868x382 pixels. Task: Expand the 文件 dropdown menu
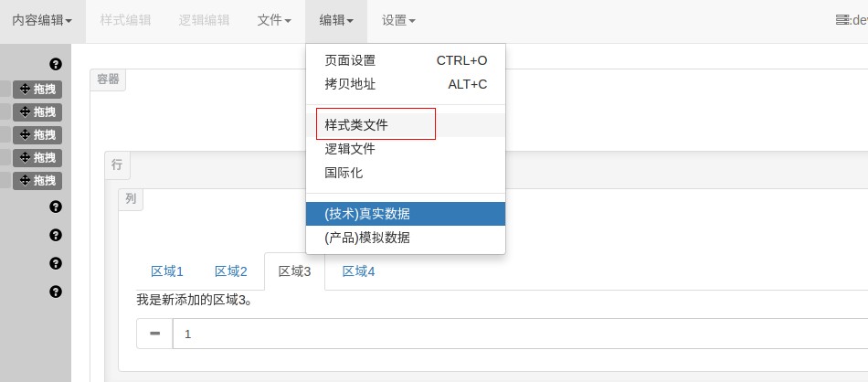pyautogui.click(x=274, y=21)
